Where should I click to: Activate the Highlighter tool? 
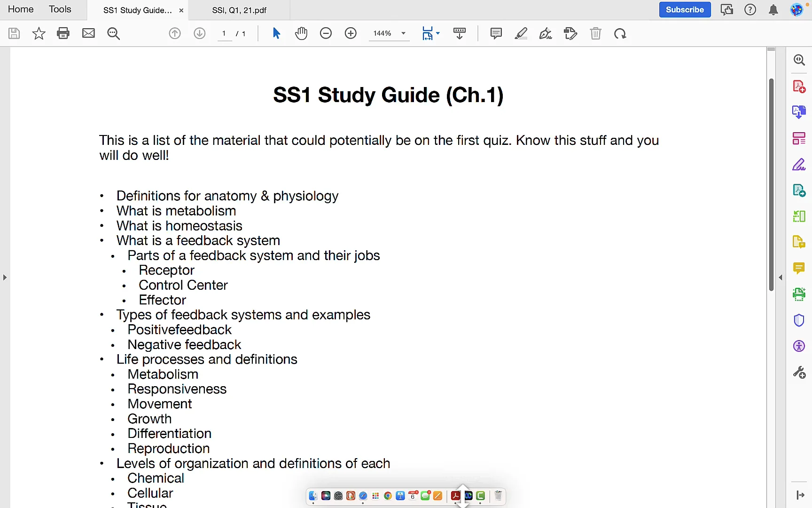click(521, 33)
